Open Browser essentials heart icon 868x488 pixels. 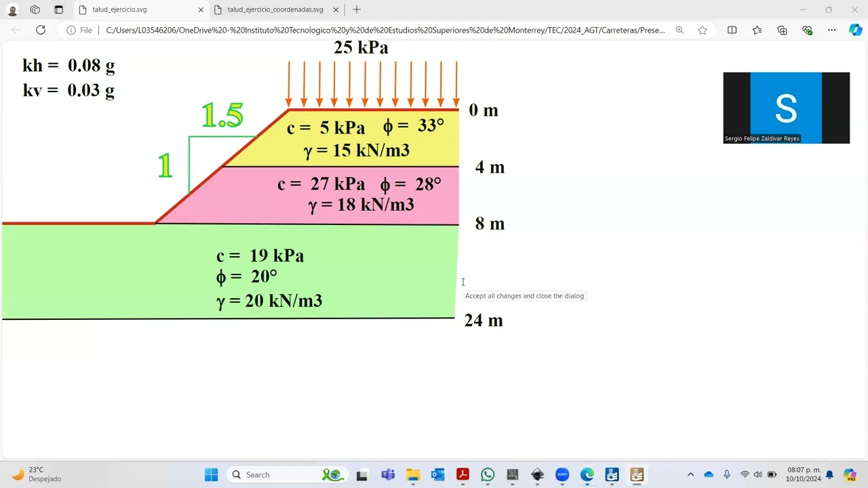pyautogui.click(x=807, y=30)
